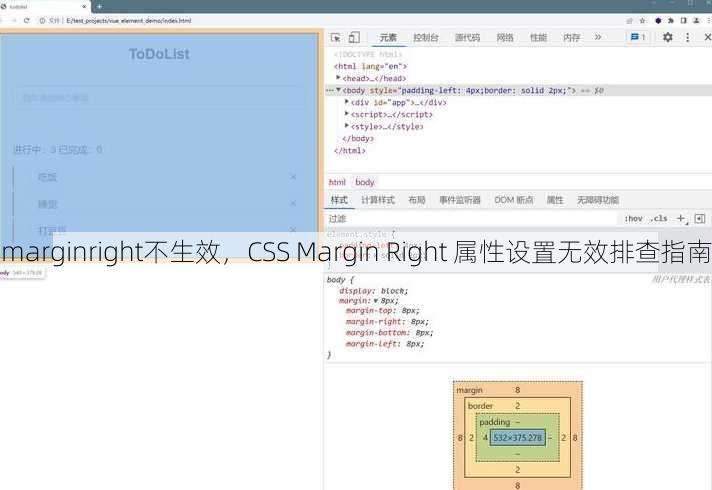This screenshot has height=490, width=712.
Task: Switch to the 元素 panel tab
Action: coord(388,38)
